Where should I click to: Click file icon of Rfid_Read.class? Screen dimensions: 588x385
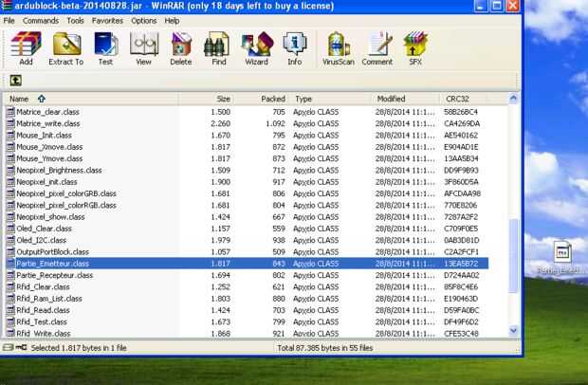tap(10, 310)
